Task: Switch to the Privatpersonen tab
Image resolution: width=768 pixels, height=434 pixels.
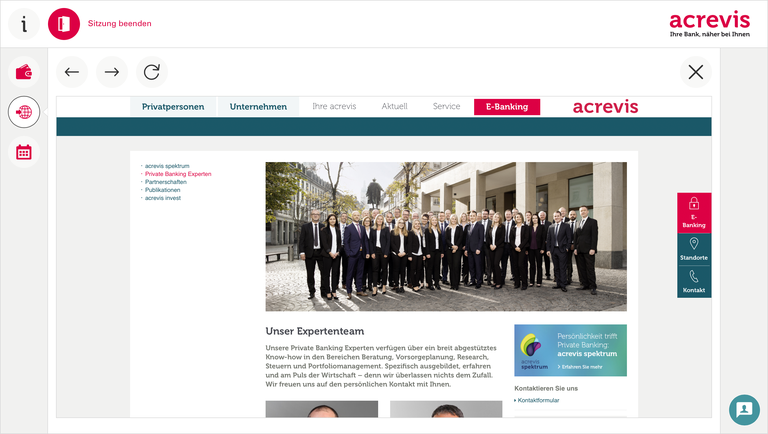Action: pyautogui.click(x=173, y=107)
